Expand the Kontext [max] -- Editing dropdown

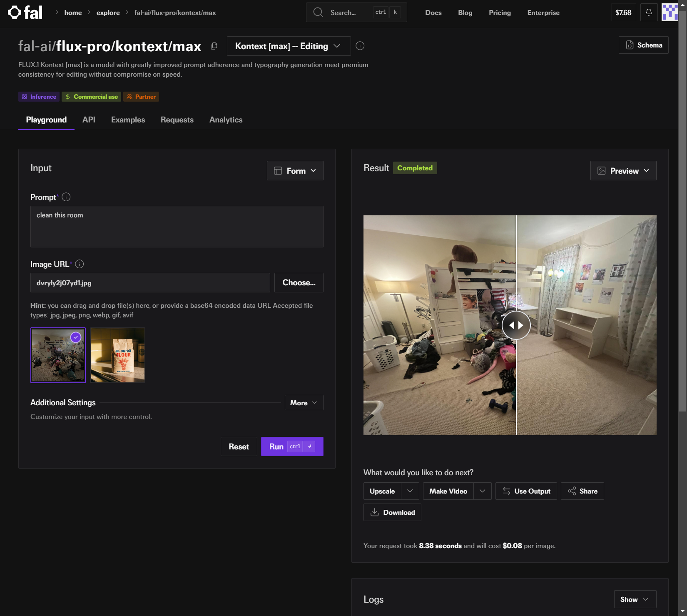(289, 46)
